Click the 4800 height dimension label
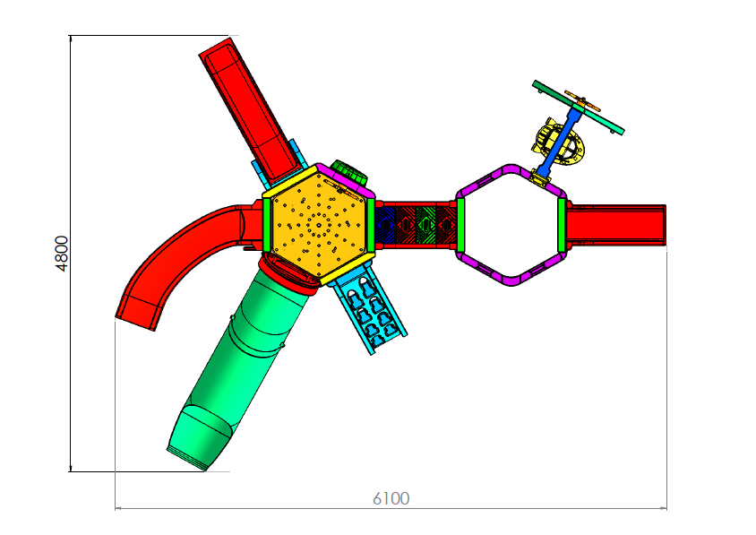Viewport: 756px width, 535px height. (x=62, y=254)
